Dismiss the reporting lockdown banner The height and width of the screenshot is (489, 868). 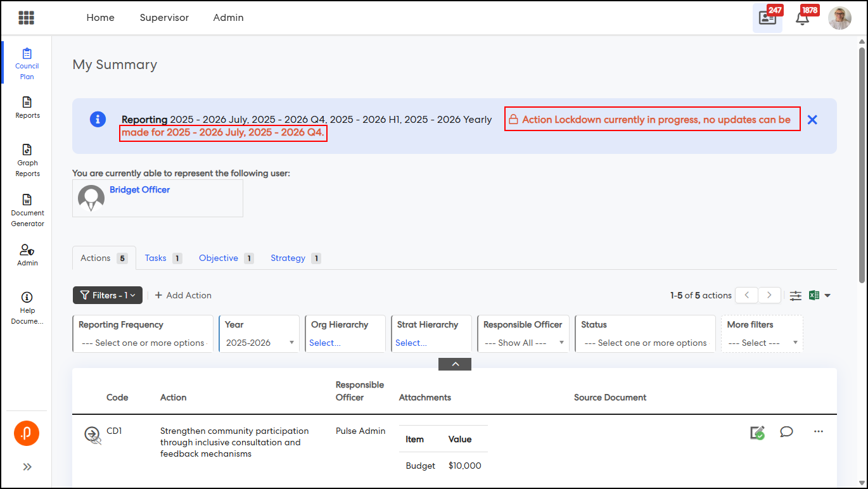click(x=812, y=120)
